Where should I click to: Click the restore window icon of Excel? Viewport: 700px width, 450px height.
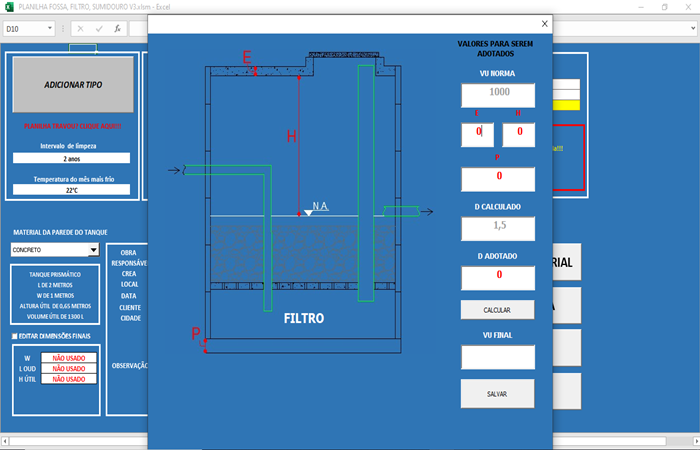click(664, 7)
